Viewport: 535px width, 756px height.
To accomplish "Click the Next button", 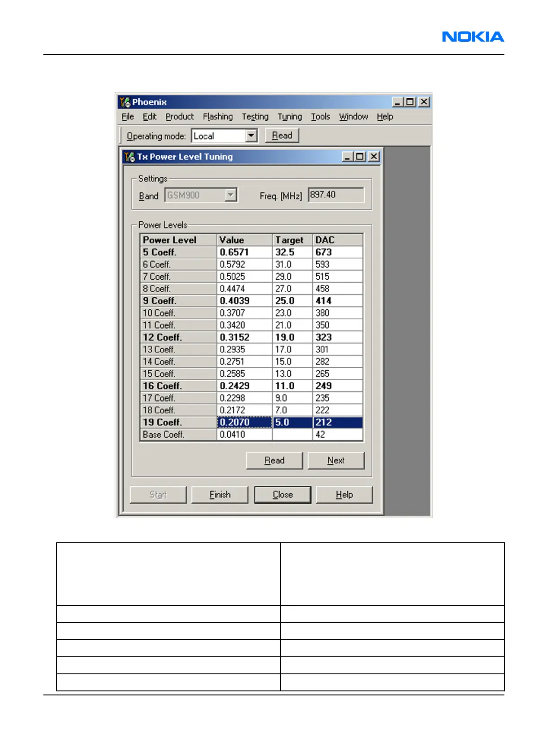I will click(x=336, y=461).
